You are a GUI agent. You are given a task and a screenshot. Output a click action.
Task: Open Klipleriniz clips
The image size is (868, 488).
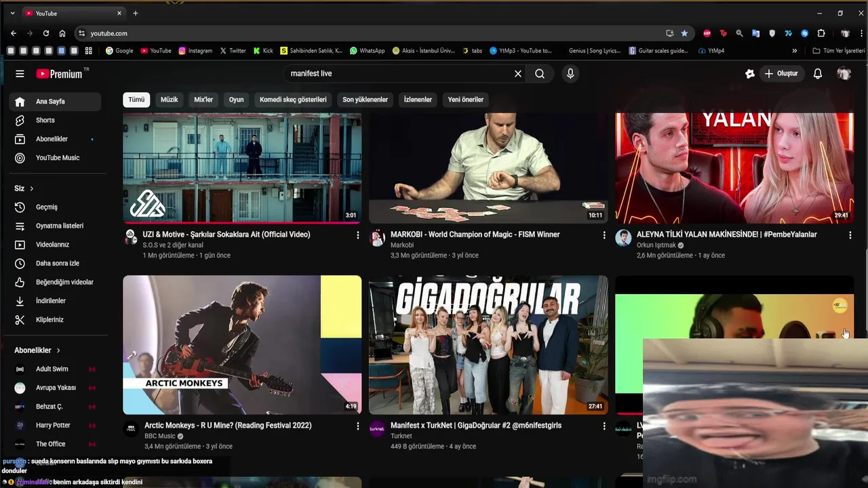(x=55, y=319)
